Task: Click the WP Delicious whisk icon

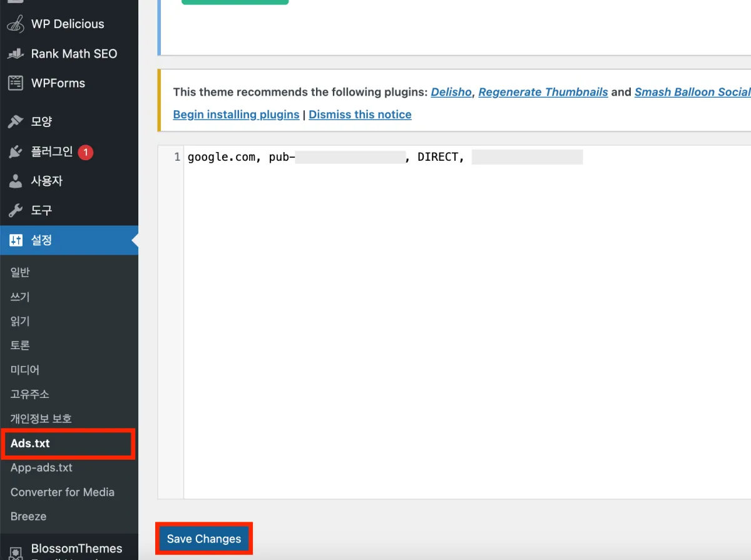Action: point(15,24)
